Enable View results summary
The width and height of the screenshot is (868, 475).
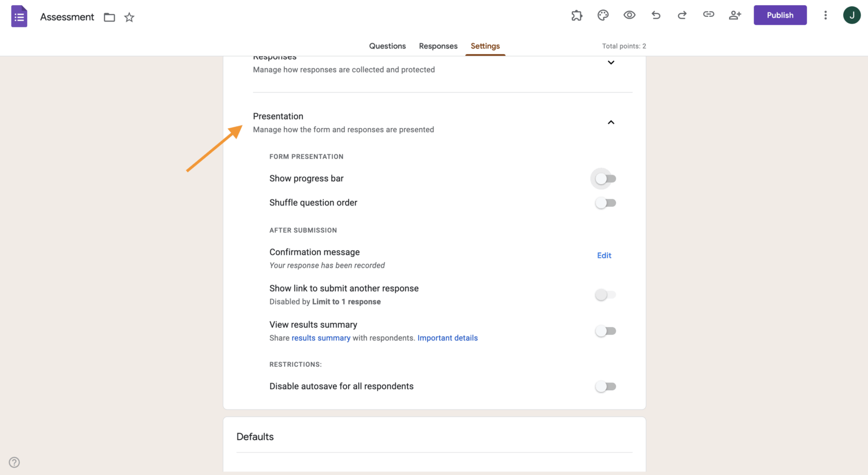click(605, 331)
